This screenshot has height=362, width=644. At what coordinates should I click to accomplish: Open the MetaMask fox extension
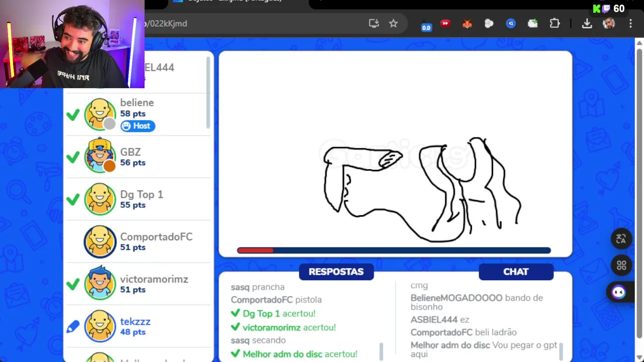467,24
